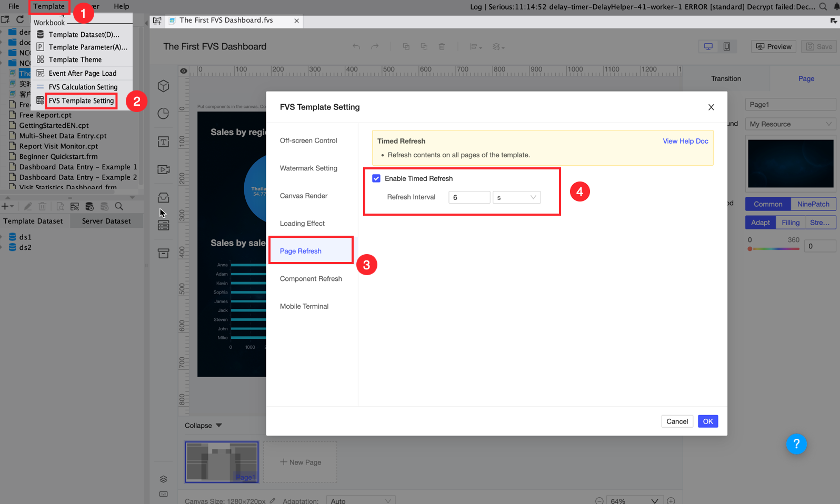Switch to the Server Dataset tab
Image resolution: width=840 pixels, height=504 pixels.
click(106, 221)
